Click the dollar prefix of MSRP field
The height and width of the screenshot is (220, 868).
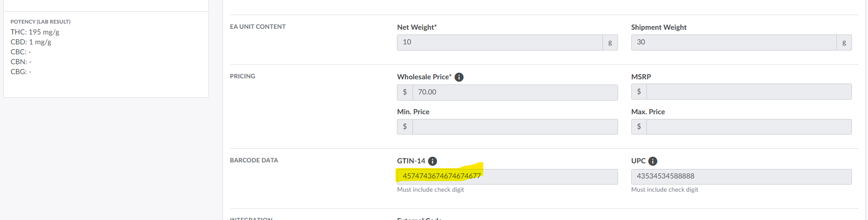point(639,92)
